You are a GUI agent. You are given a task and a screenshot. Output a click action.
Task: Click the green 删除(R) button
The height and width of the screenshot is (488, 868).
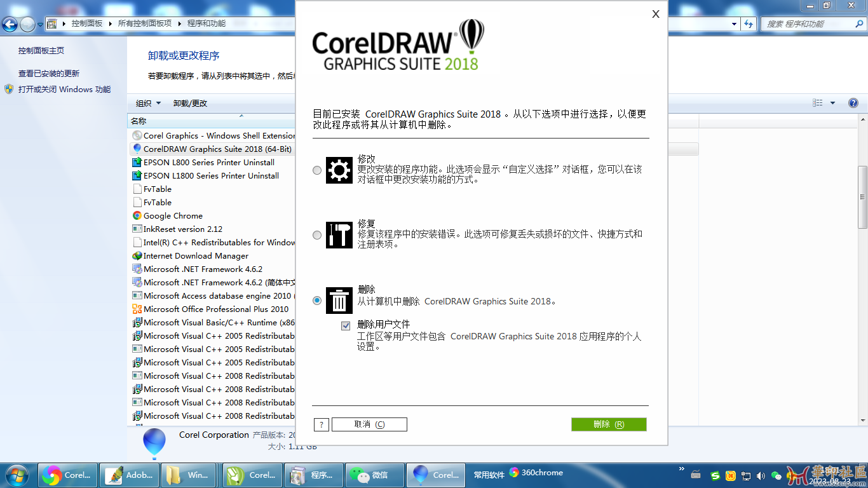(609, 424)
